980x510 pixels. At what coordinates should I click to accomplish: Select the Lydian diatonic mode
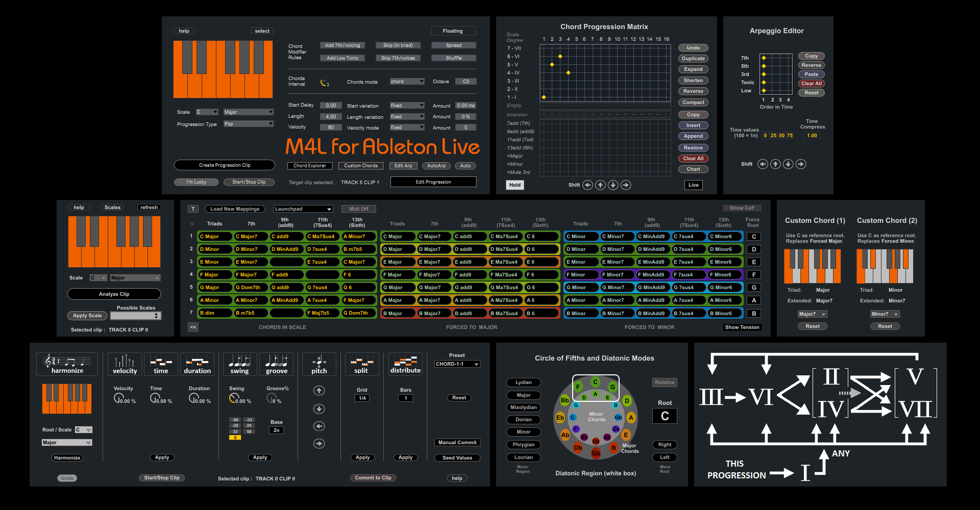(x=524, y=382)
